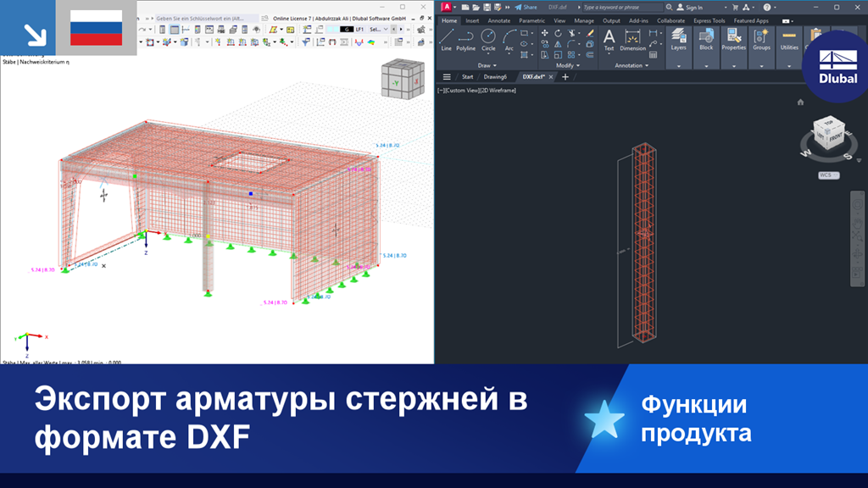
Task: Click the plus new drawing tab button
Action: pyautogui.click(x=565, y=77)
